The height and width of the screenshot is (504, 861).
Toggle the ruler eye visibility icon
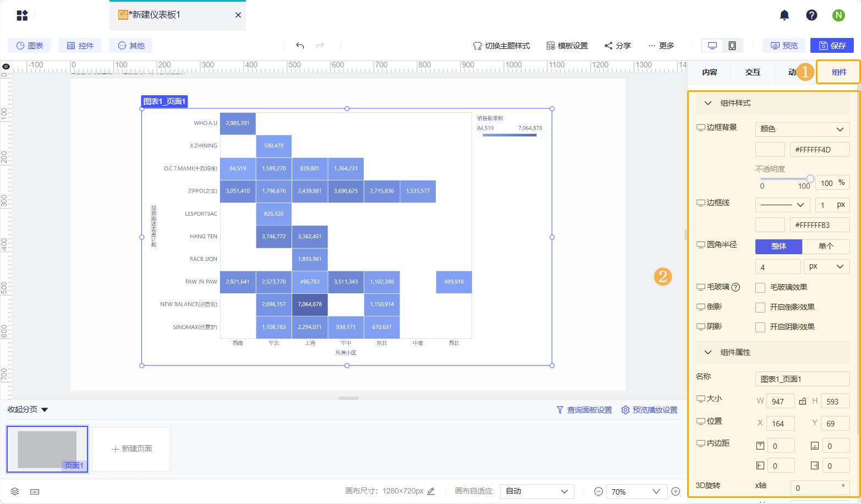click(6, 67)
